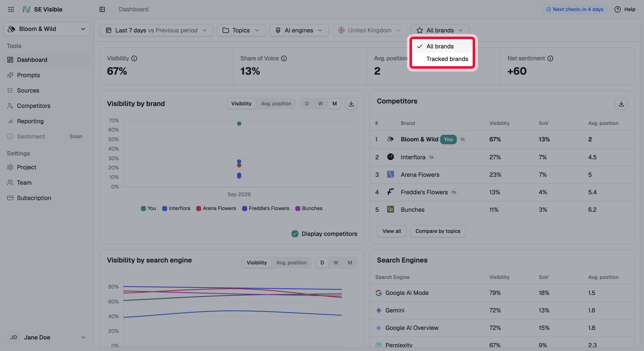Click Sentiment Soon item in sidebar
644x351 pixels.
pyautogui.click(x=47, y=136)
